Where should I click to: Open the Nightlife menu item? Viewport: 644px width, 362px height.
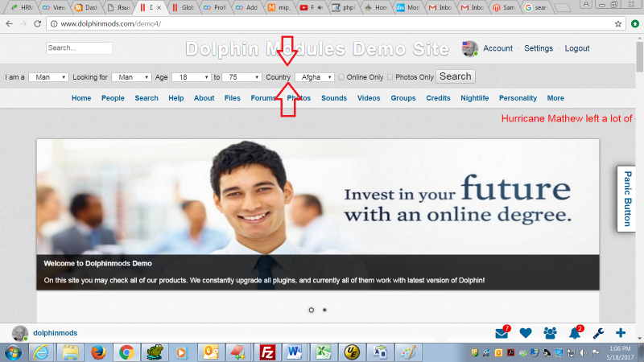coord(475,98)
